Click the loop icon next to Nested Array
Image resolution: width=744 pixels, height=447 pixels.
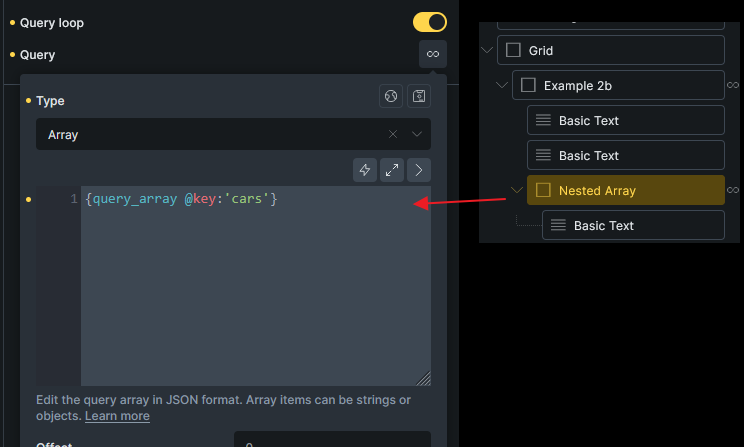point(733,190)
